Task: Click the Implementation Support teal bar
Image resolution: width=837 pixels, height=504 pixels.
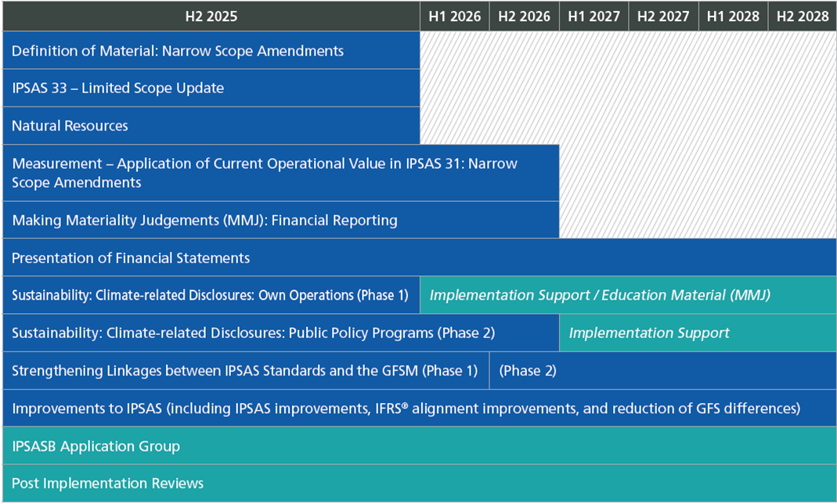Action: click(697, 333)
